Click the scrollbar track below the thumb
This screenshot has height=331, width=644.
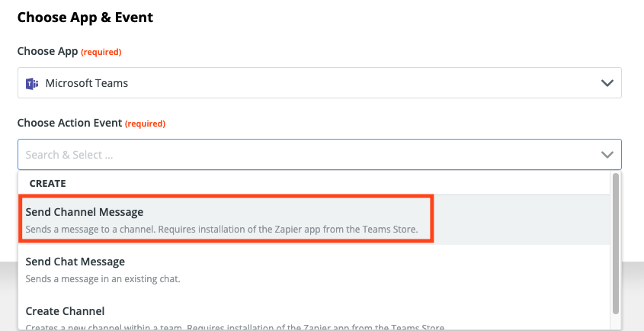pos(615,321)
